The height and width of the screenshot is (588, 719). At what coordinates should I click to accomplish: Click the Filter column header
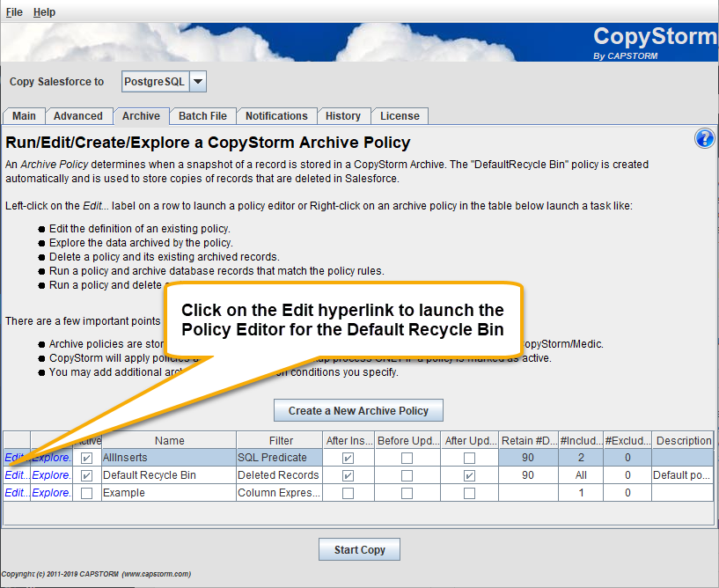(280, 440)
